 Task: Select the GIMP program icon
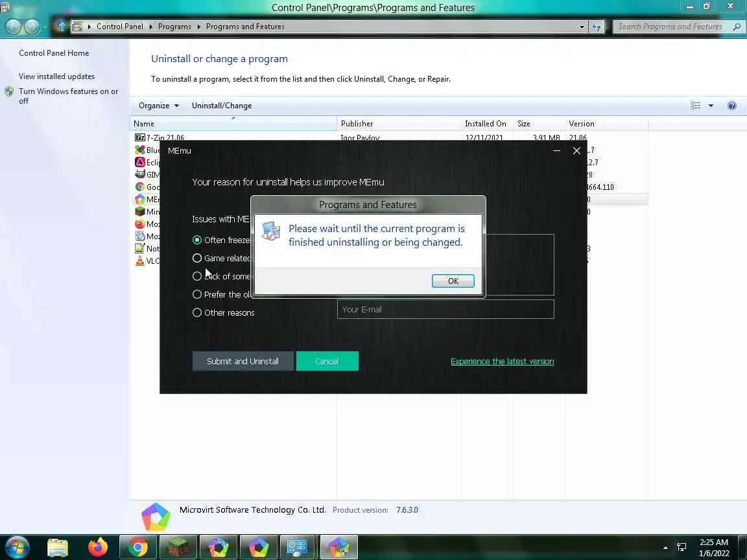coord(139,174)
